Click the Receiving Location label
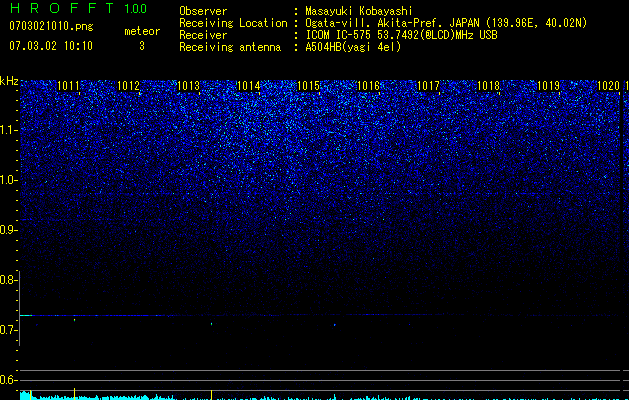The width and height of the screenshot is (629, 400). pyautogui.click(x=233, y=23)
